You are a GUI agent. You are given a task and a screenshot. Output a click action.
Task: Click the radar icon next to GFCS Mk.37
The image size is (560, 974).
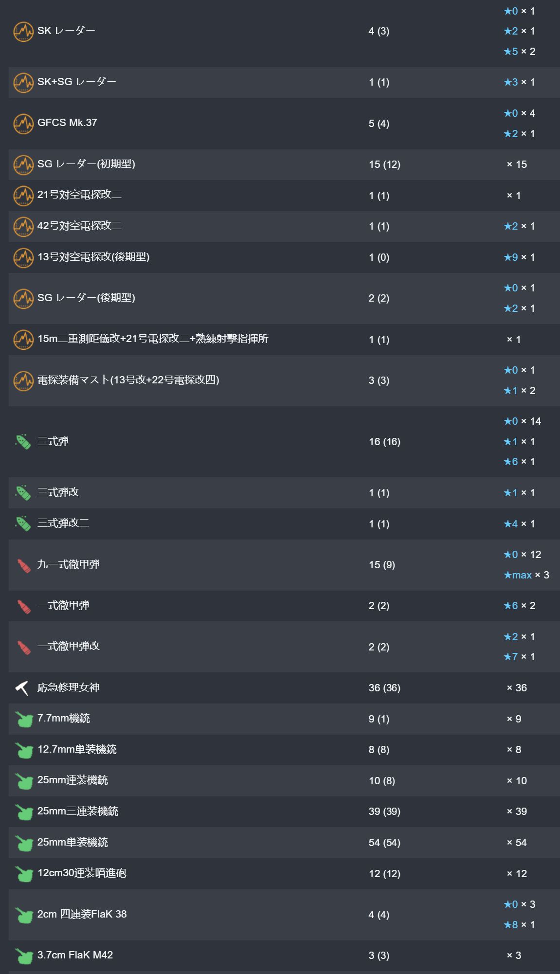pos(23,123)
